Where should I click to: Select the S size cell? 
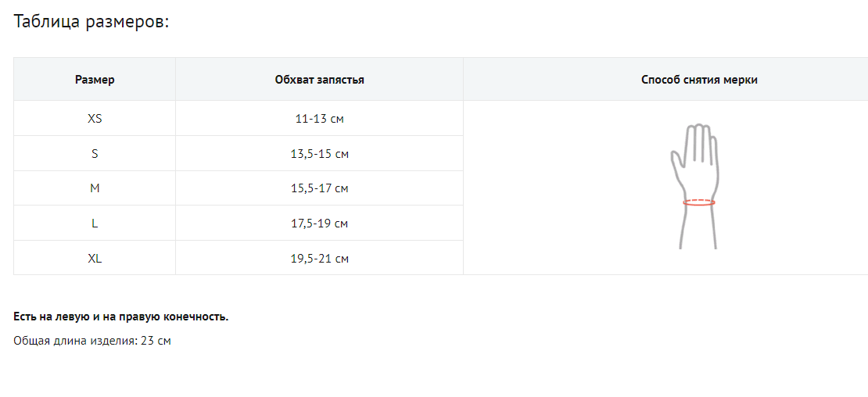95,154
